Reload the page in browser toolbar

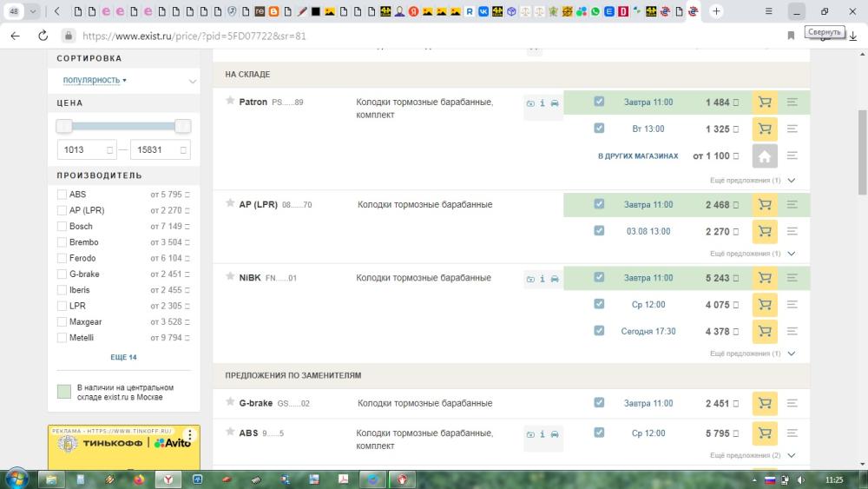click(43, 36)
